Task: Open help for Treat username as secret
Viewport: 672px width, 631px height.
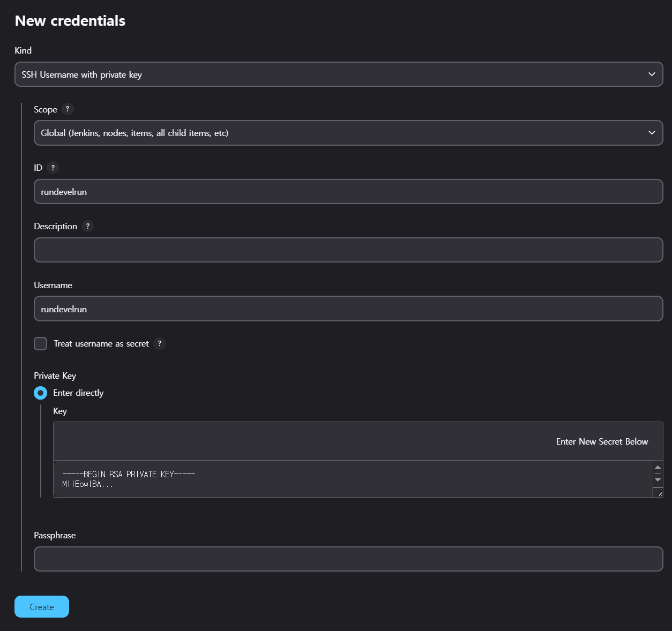Action: click(159, 344)
